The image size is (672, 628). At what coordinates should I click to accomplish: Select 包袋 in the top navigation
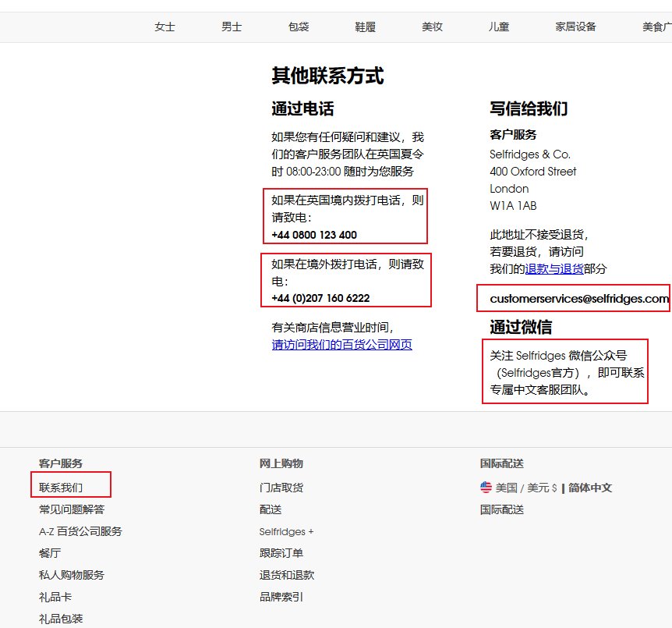coord(299,27)
